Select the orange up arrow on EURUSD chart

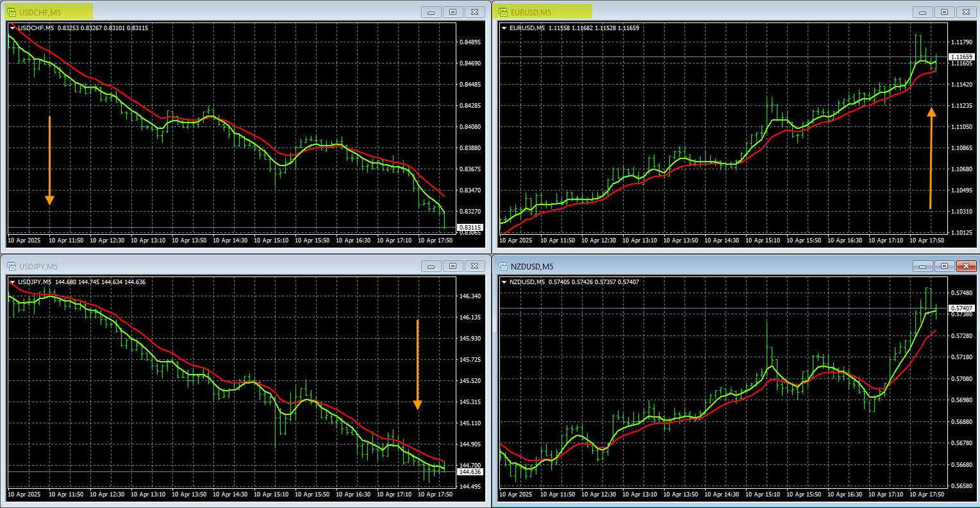pyautogui.click(x=931, y=158)
